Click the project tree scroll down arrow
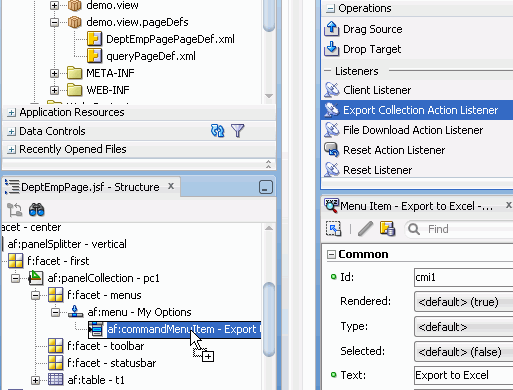The image size is (513, 390). 269,96
